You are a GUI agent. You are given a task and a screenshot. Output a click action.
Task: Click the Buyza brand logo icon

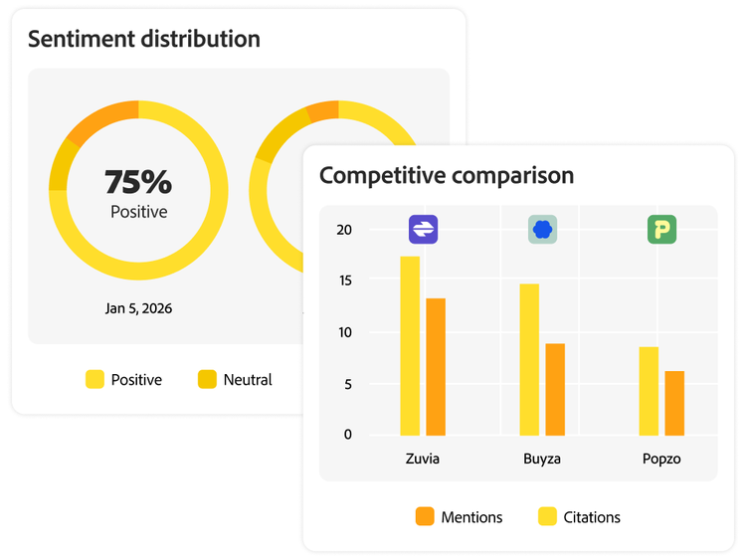pos(542,230)
